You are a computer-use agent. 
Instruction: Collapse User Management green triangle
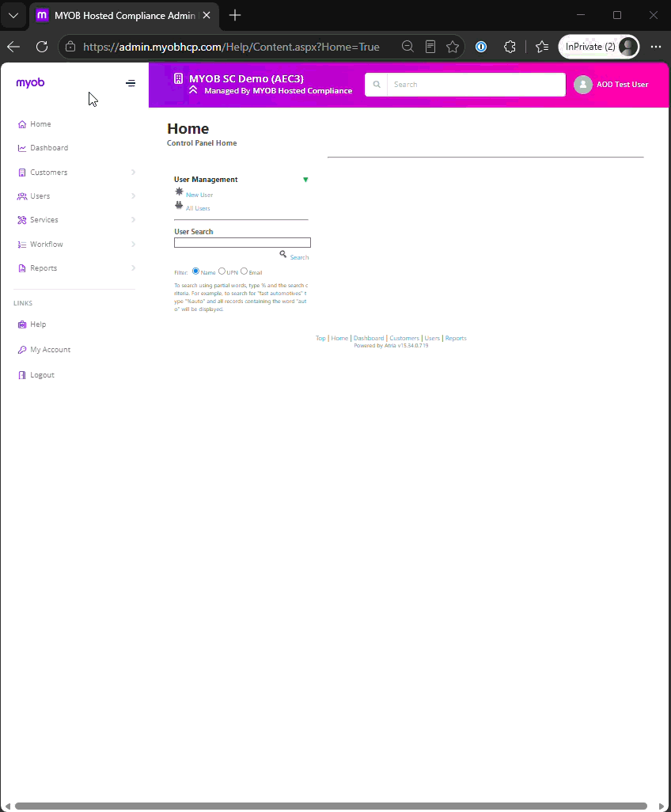coord(305,180)
